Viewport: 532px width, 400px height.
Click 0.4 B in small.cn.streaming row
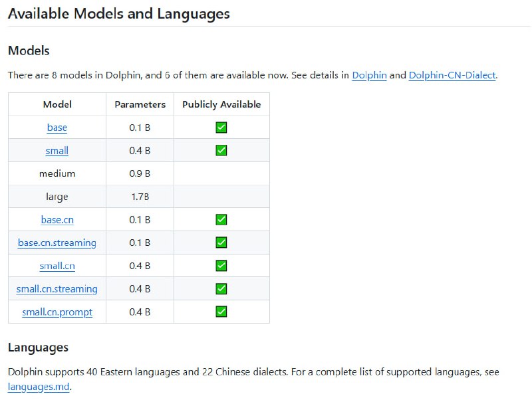pos(140,289)
